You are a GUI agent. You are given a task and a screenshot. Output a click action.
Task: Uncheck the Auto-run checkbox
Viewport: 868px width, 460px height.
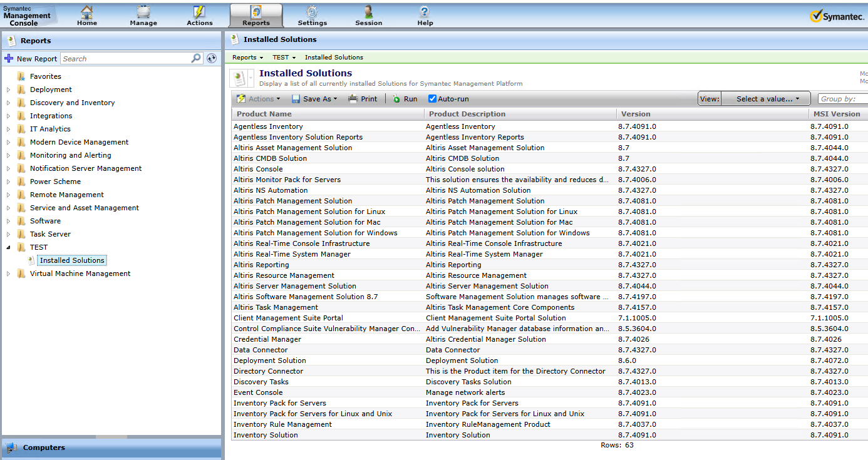[x=432, y=99]
